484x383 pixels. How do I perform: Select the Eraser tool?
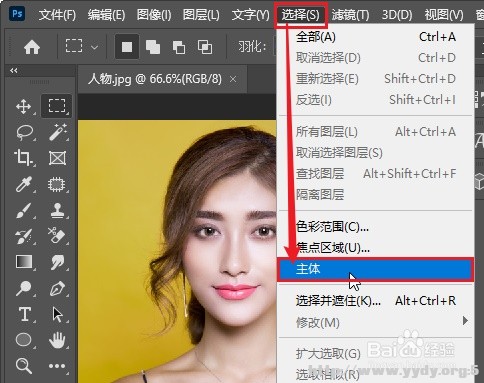pos(56,235)
